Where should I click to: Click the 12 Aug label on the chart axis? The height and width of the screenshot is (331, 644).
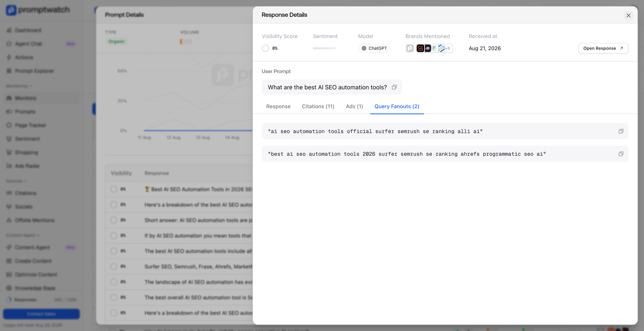click(x=173, y=138)
